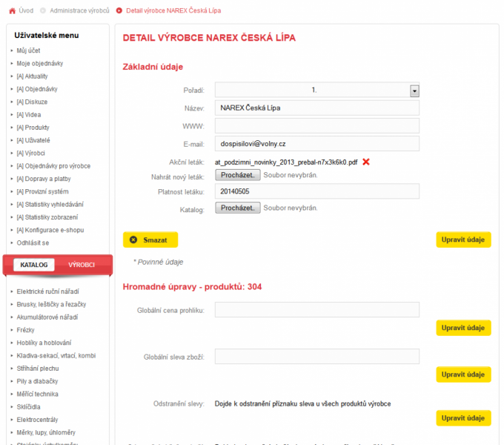Click Upravit údaje under Globální sleva zboží
Viewport: 504px width, 445px height.
tap(463, 375)
